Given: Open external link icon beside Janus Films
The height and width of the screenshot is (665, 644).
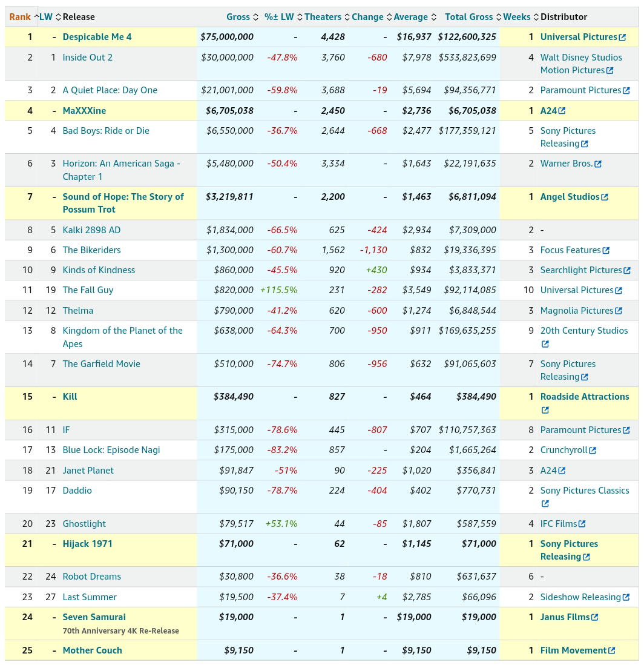Looking at the screenshot, I should point(595,617).
